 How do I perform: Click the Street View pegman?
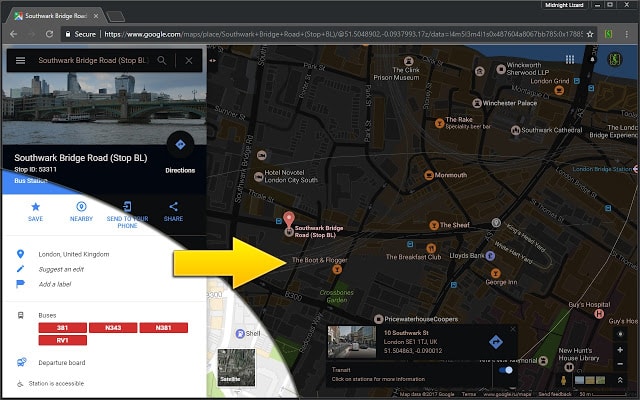[563, 380]
